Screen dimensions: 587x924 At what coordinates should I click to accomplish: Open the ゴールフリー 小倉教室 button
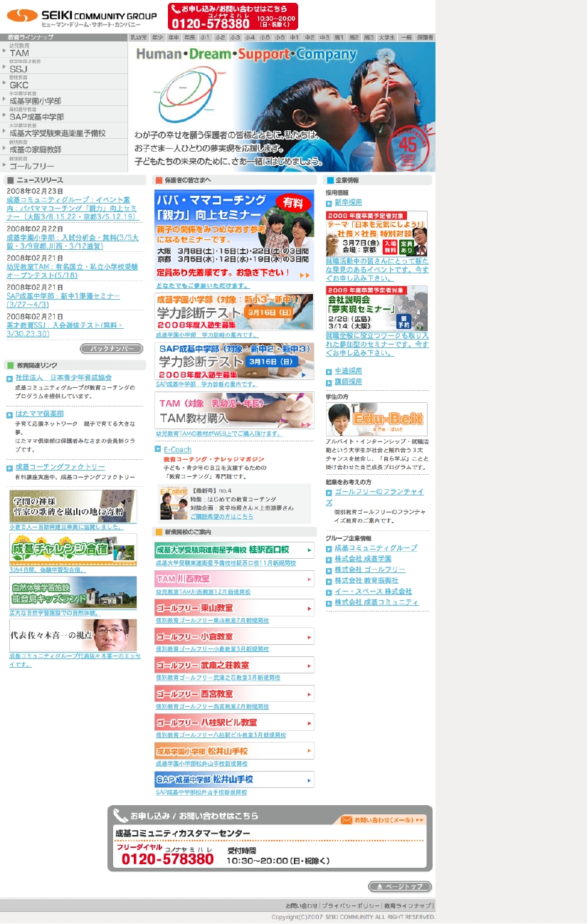234,636
